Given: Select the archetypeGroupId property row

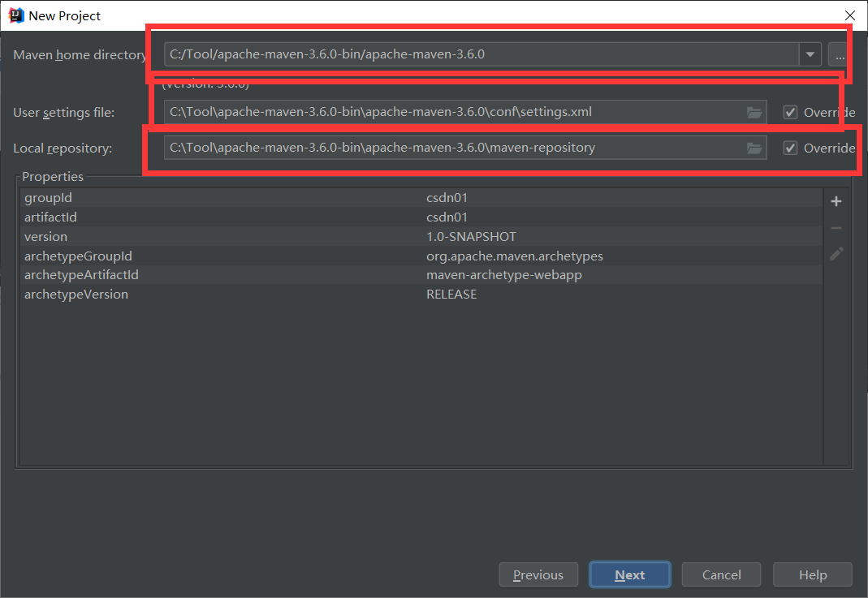Looking at the screenshot, I should tap(421, 256).
